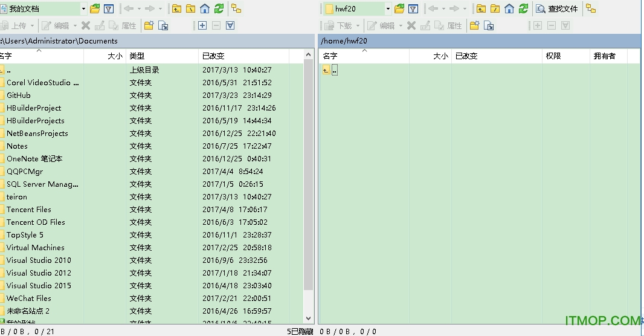Sort local files by 大小 column
644x336 pixels.
(x=105, y=56)
